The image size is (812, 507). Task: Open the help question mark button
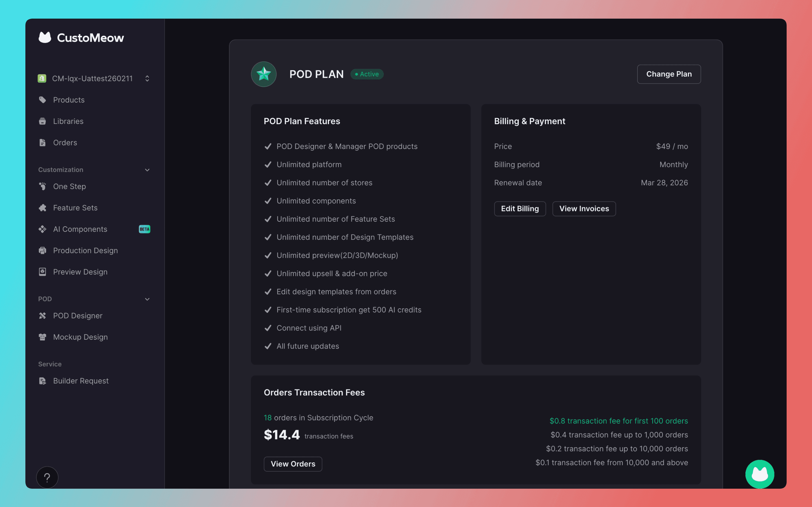pos(47,477)
